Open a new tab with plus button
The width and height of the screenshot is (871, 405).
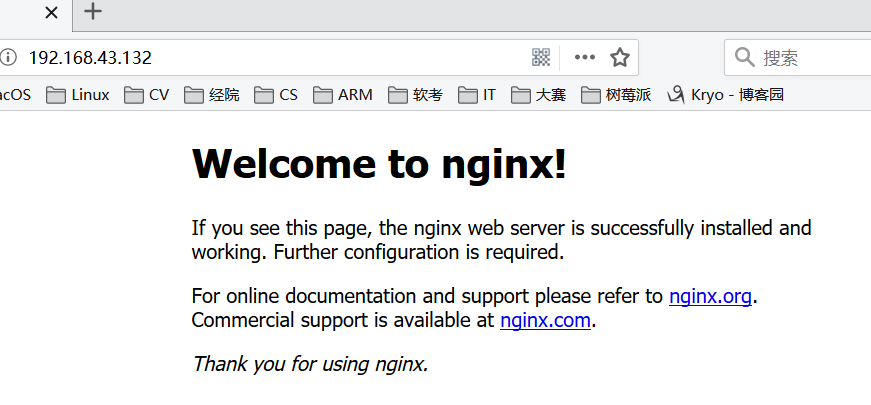point(93,11)
